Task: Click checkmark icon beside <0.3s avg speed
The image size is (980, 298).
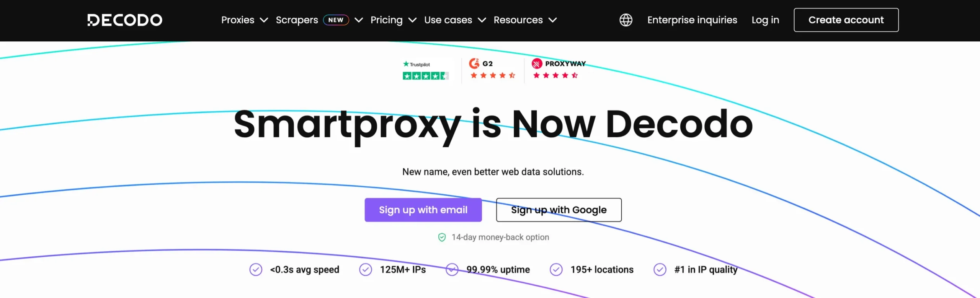Action: [256, 270]
